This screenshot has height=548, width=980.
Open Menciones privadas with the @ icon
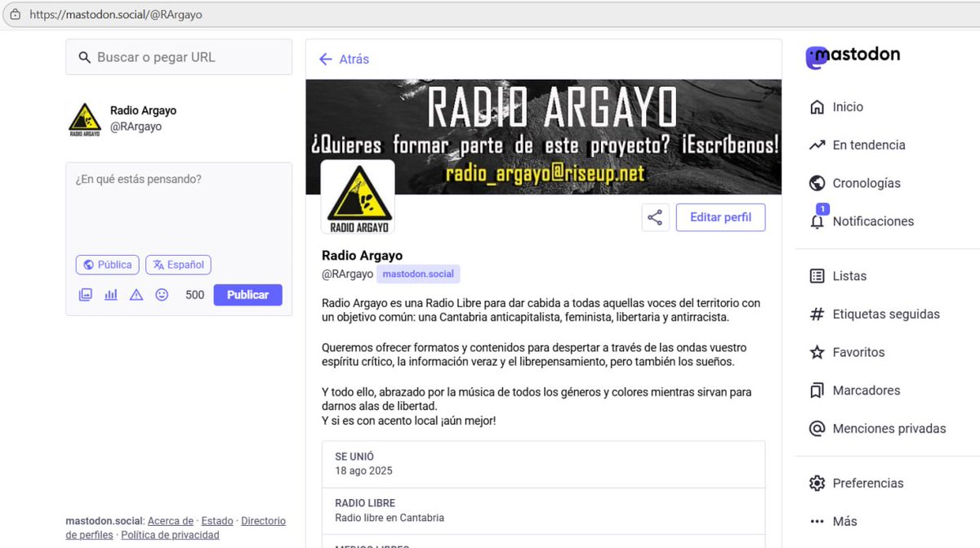[x=817, y=428]
